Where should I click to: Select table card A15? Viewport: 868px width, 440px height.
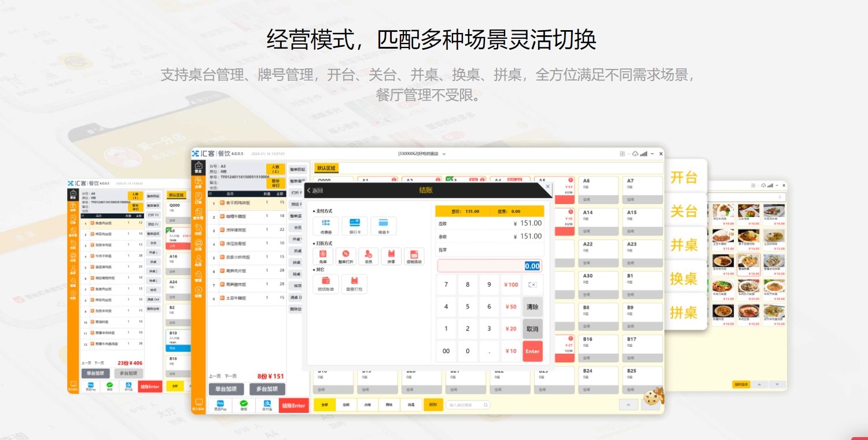point(643,221)
